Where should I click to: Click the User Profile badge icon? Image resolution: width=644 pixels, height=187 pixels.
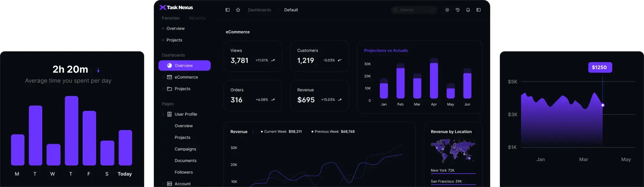(169, 114)
